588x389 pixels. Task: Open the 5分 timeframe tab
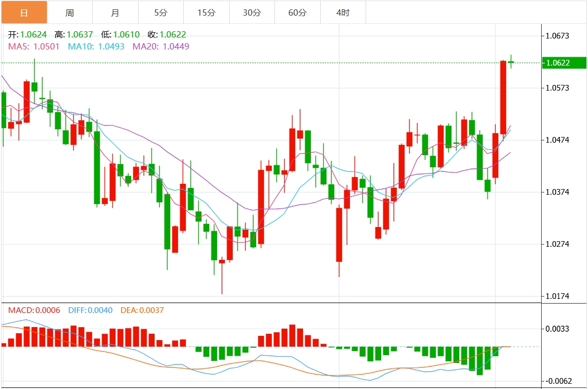[161, 12]
